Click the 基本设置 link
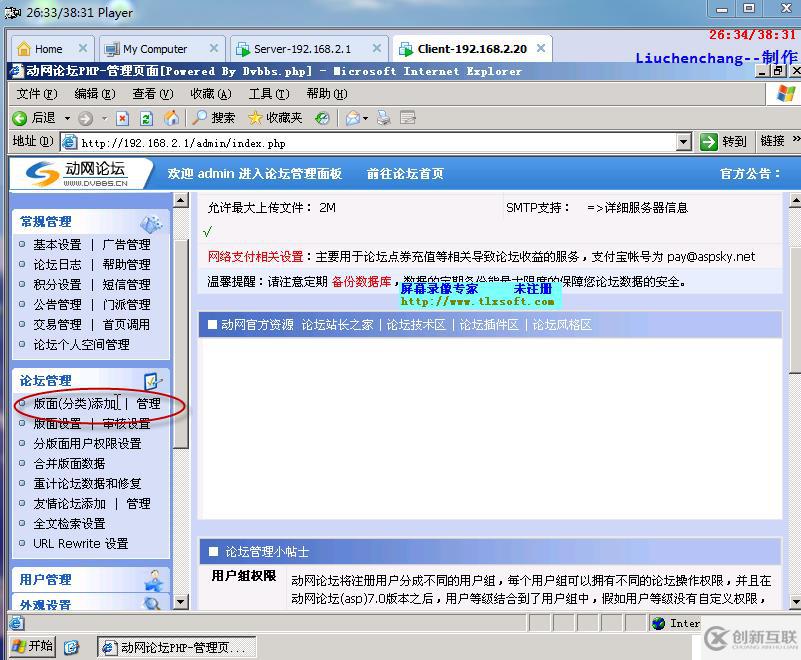 [x=57, y=245]
